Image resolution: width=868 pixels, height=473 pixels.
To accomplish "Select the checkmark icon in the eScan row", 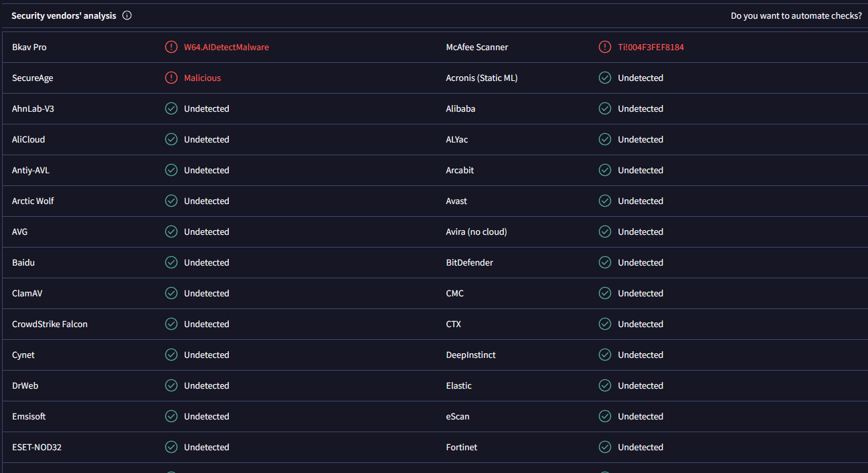I will point(605,416).
